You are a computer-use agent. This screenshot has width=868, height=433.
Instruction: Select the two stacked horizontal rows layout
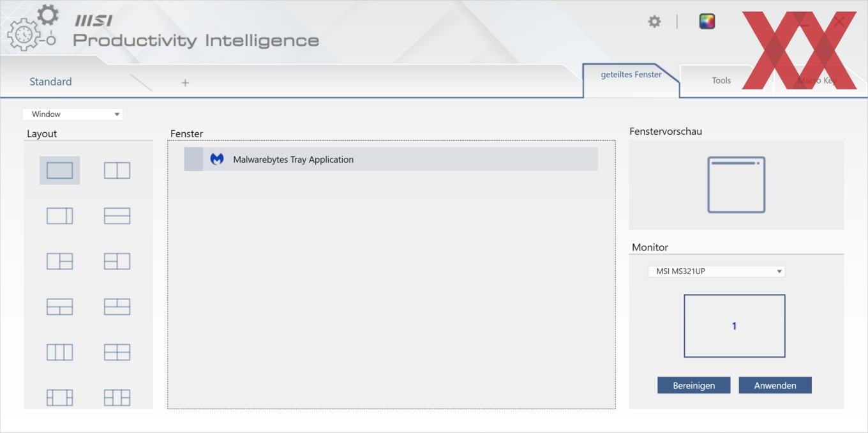coord(117,216)
